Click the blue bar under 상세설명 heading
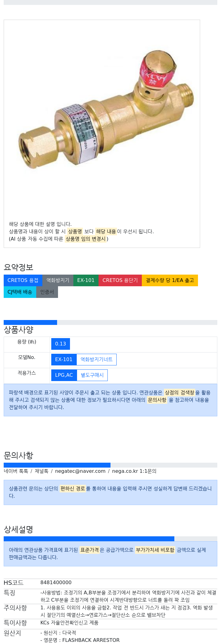 coord(89,539)
